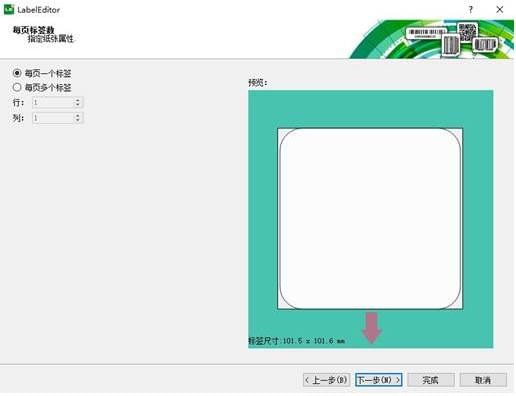Close the LabelEditor wizard window
The width and height of the screenshot is (516, 396).
click(499, 10)
